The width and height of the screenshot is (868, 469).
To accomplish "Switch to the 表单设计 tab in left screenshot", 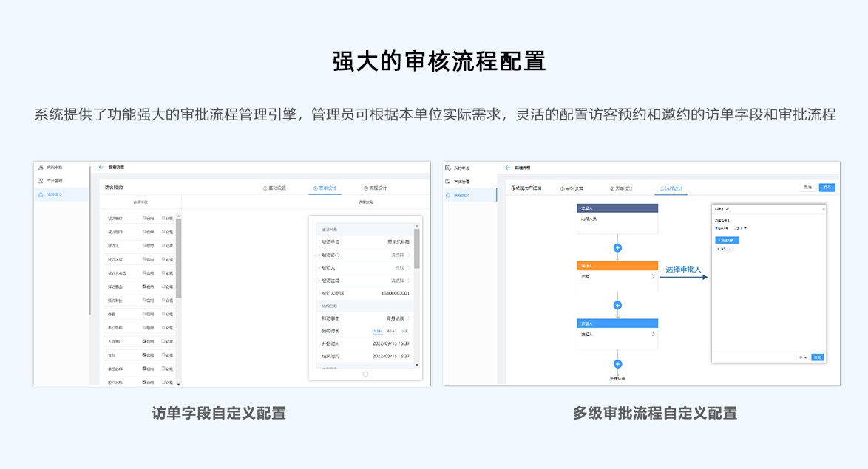I will point(325,188).
